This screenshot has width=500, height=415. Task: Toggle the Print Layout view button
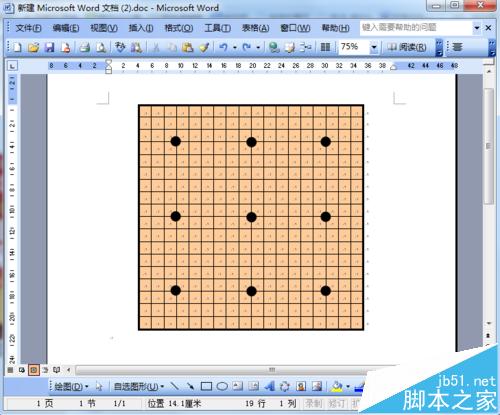[x=33, y=370]
